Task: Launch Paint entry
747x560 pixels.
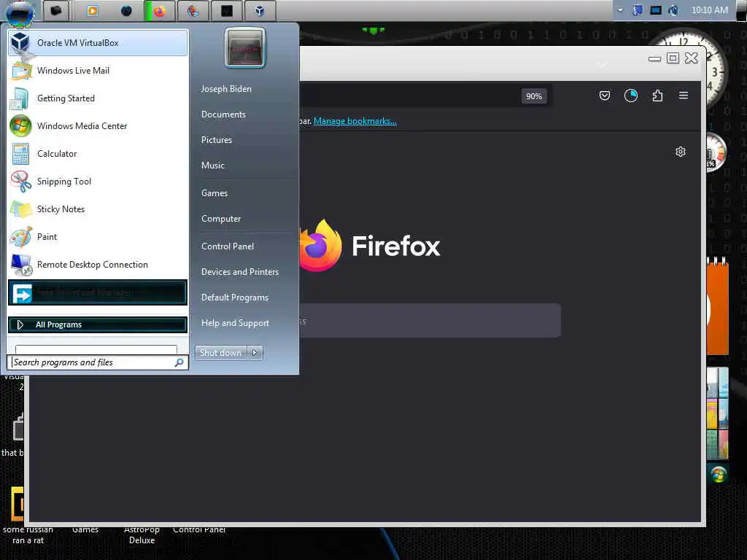Action: coord(98,237)
